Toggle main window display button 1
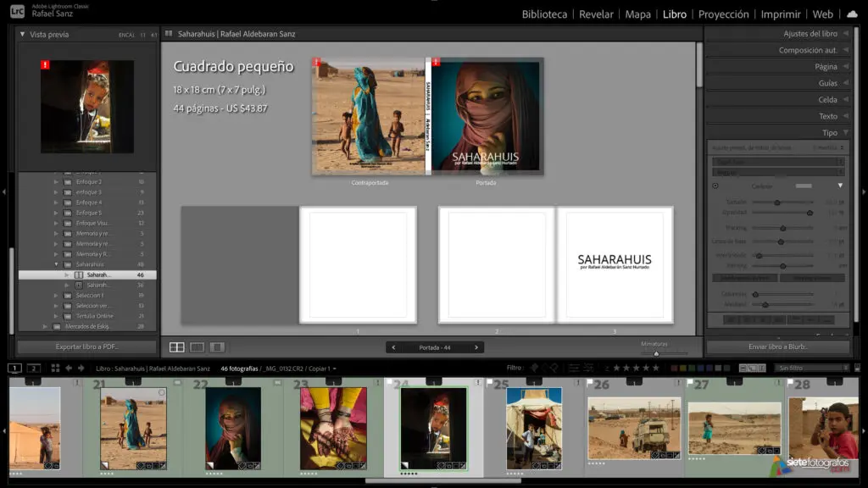The height and width of the screenshot is (488, 868). point(15,369)
